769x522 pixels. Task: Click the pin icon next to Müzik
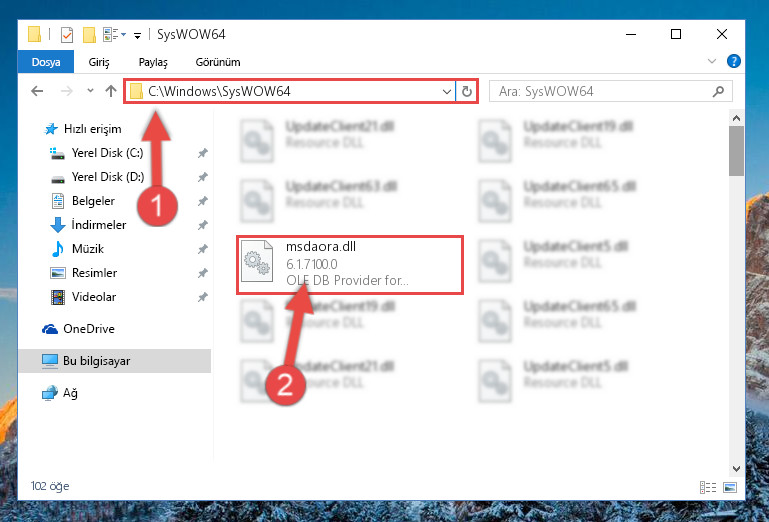[x=203, y=249]
